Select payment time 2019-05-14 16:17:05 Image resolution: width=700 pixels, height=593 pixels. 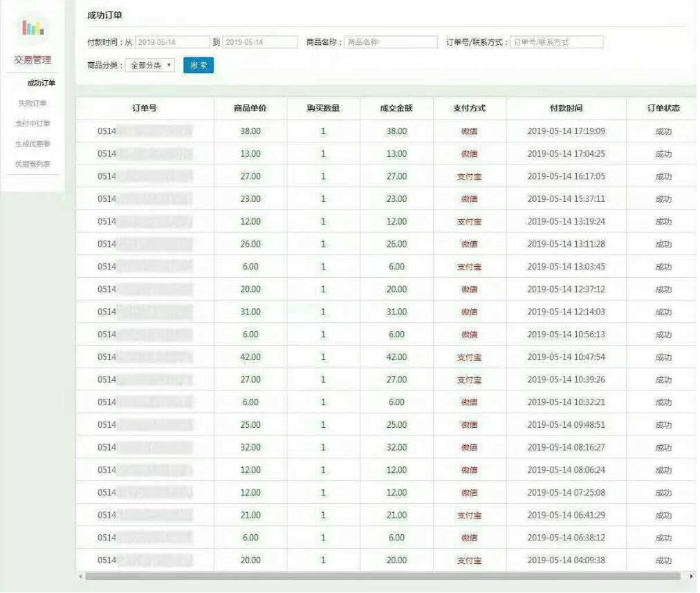coord(566,176)
